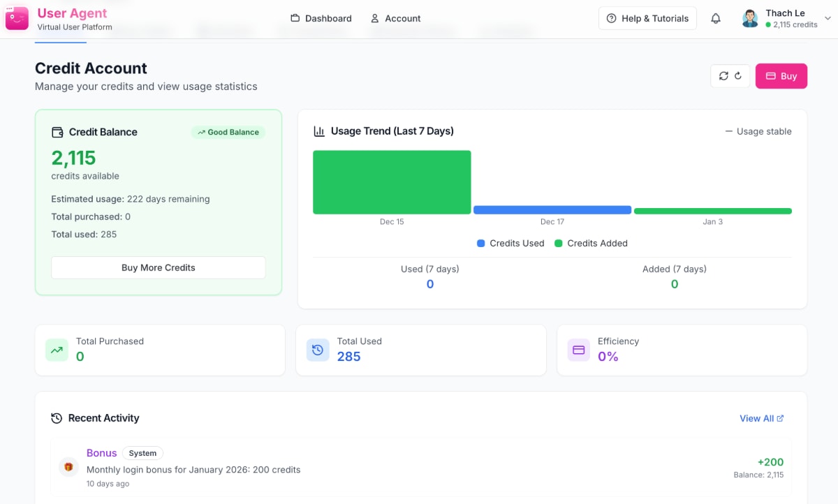This screenshot has width=838, height=504.
Task: Click the Good Balance status badge
Action: pyautogui.click(x=228, y=132)
